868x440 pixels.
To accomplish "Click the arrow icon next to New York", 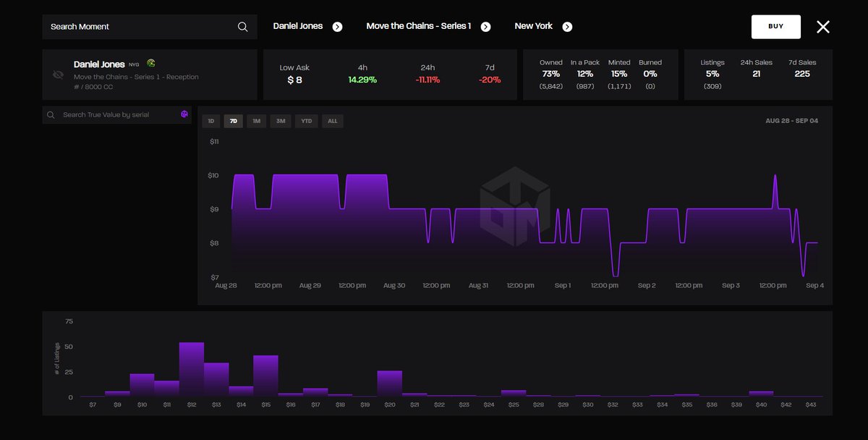I will pos(568,27).
